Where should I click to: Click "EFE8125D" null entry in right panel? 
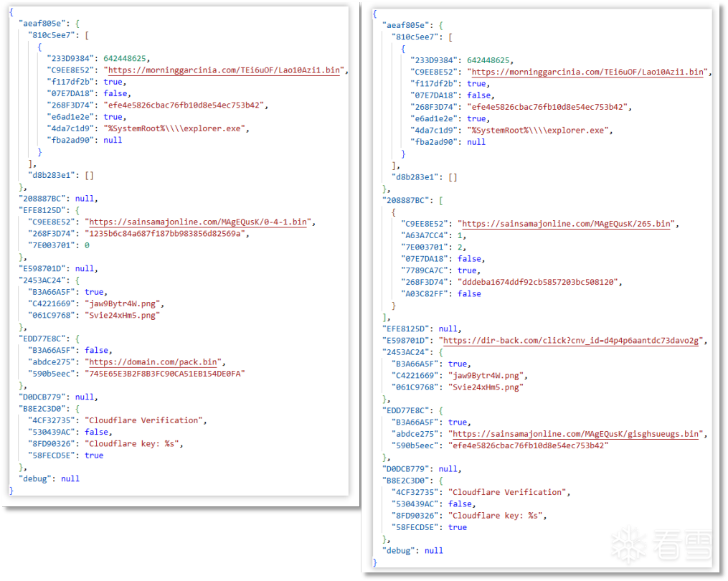tap(422, 329)
